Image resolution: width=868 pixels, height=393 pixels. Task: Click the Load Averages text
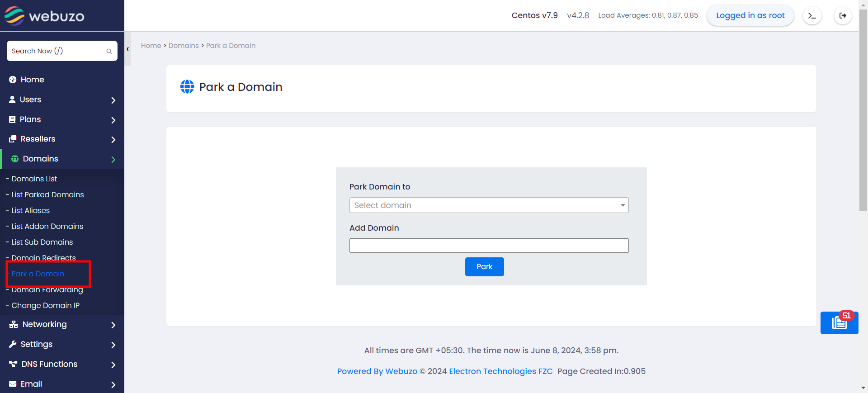[x=648, y=15]
